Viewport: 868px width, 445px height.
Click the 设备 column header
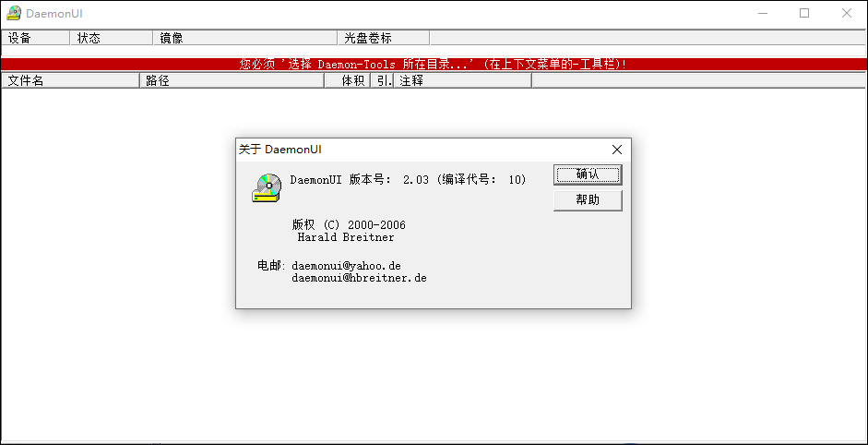pyautogui.click(x=35, y=38)
